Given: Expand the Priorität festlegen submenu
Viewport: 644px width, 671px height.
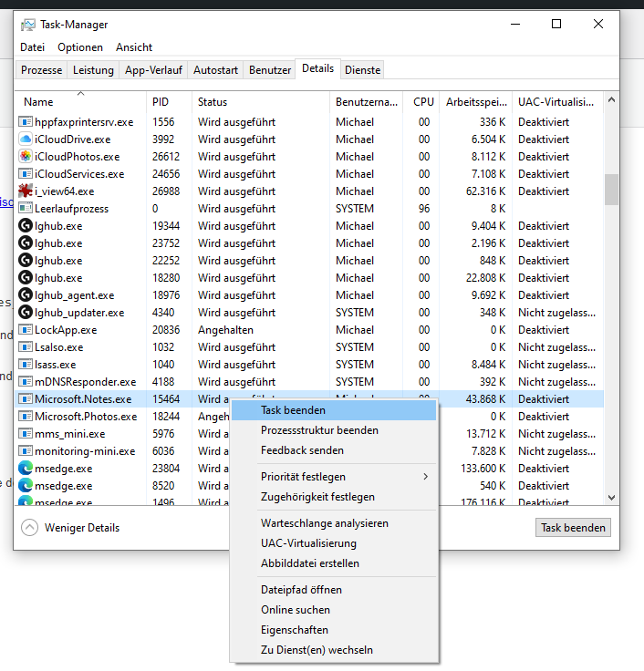Looking at the screenshot, I should point(426,476).
